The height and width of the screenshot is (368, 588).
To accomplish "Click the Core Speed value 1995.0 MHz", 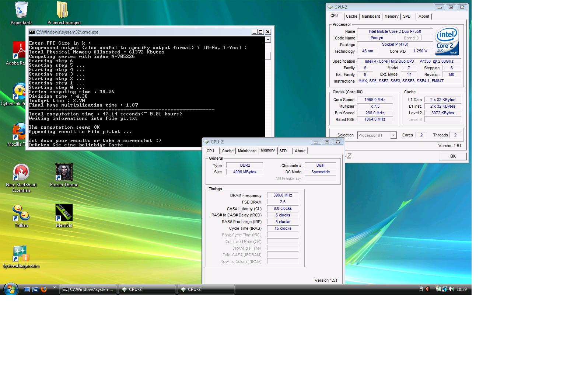I will (x=375, y=100).
